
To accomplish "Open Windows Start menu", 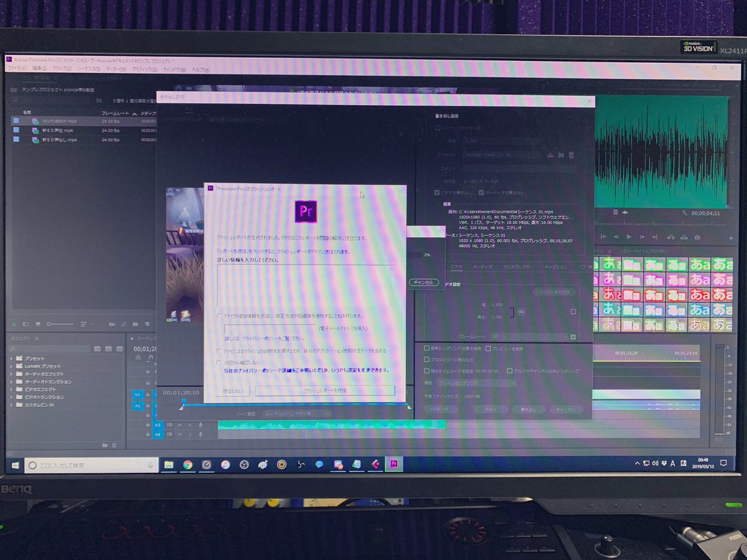I will [x=14, y=464].
